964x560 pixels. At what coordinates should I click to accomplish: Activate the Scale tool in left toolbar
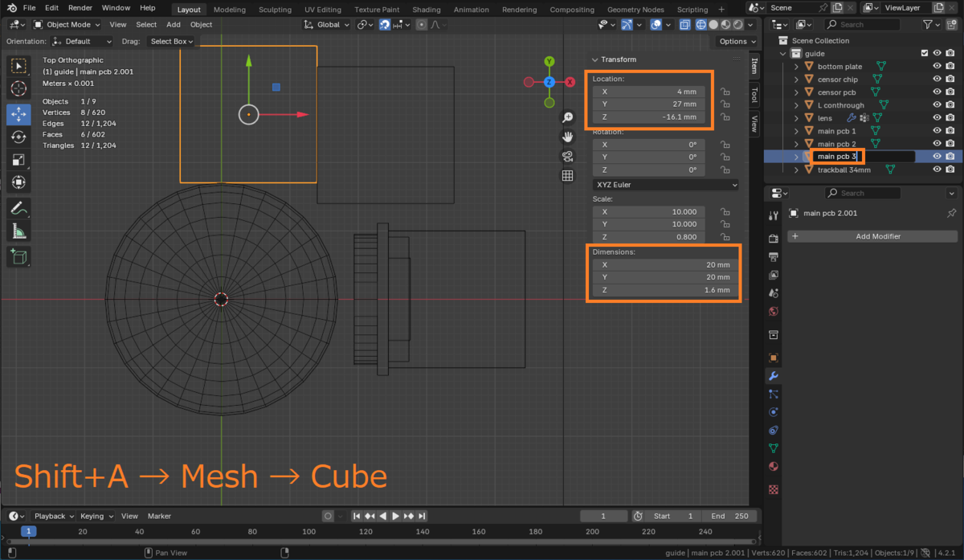click(18, 160)
